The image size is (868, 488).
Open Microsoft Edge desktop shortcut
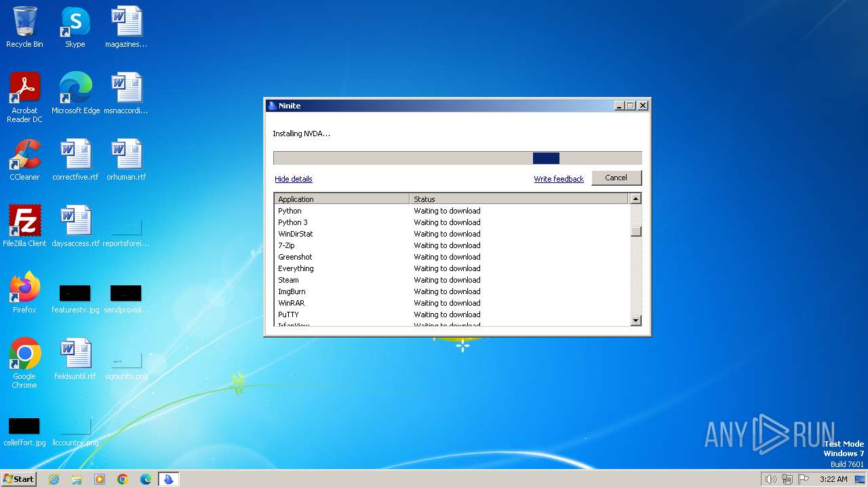pos(75,94)
